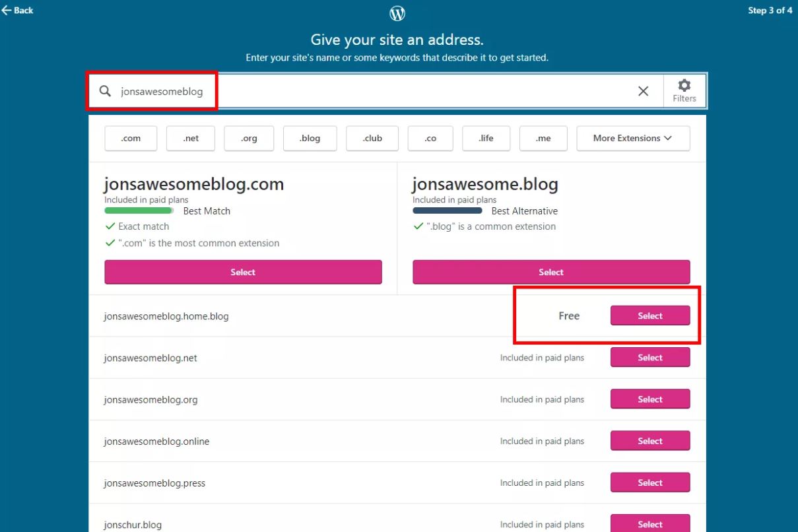Select the jonsawesome.blog alternative domain
This screenshot has height=532, width=798.
click(x=551, y=272)
